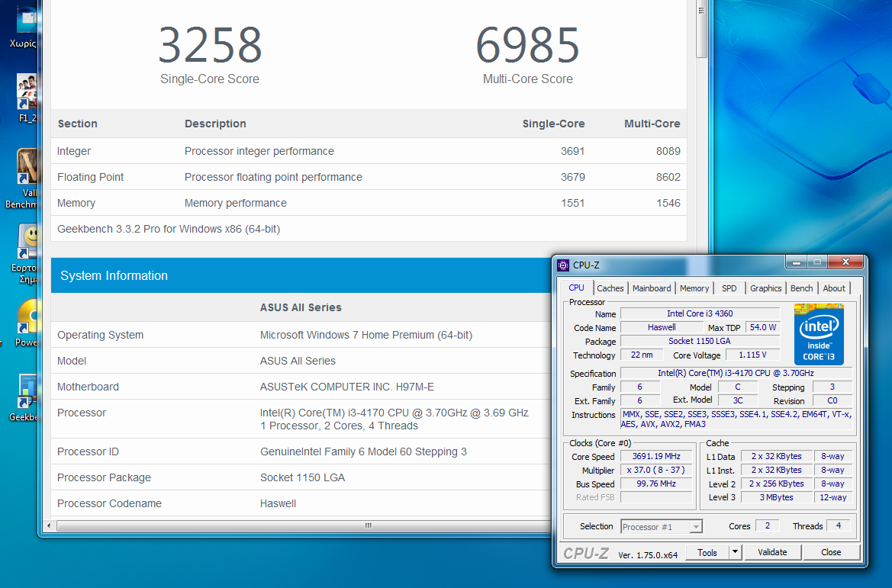Screen dimensions: 892x588
Task: Switch to the Caches tab in CPU-Z
Action: pyautogui.click(x=610, y=288)
